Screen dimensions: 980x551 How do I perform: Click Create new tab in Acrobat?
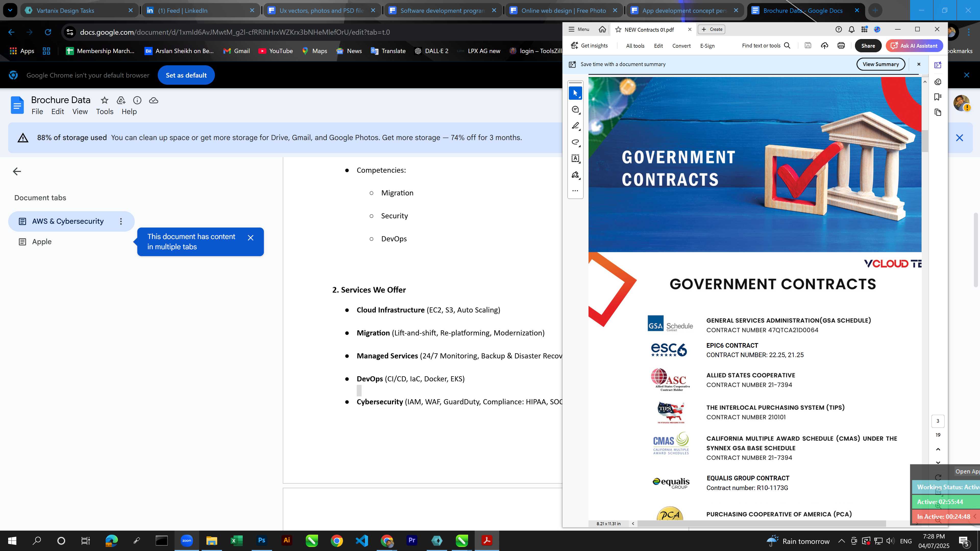(712, 29)
